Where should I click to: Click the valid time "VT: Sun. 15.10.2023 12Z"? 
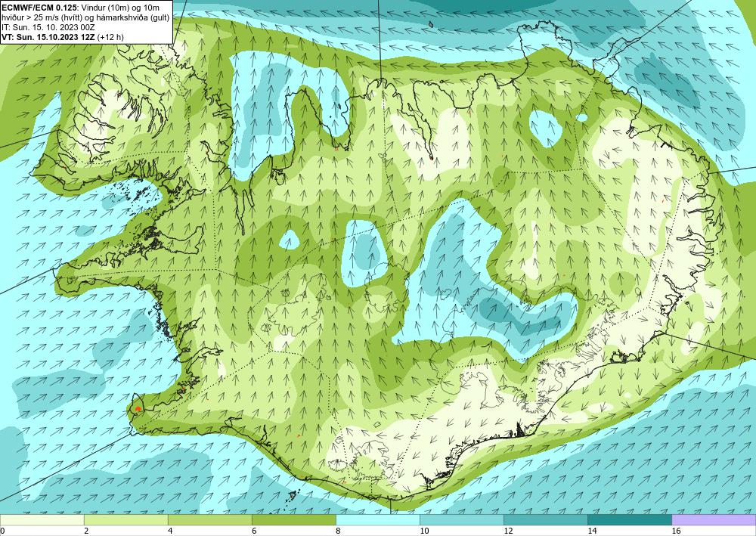tap(48, 36)
